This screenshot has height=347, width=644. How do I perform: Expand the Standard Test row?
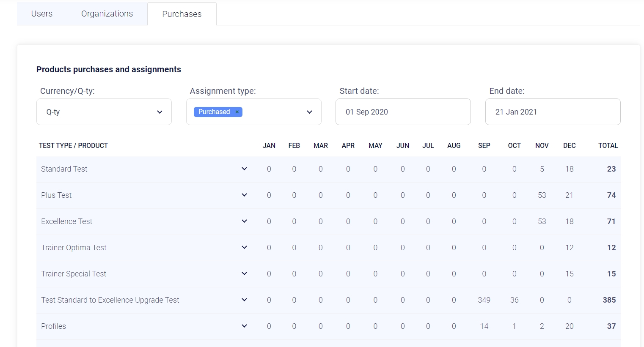[x=244, y=169]
